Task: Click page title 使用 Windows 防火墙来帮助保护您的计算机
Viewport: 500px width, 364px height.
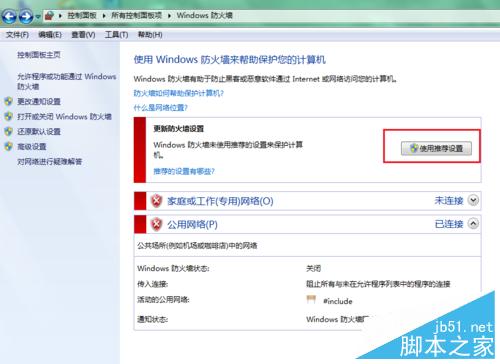Action: 229,60
